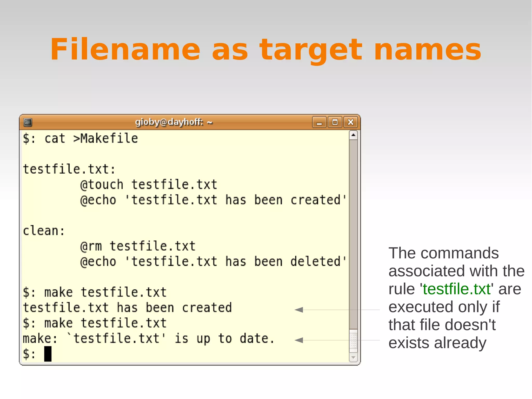Click the slide title 'Filename as target names'
The image size is (532, 399).
click(266, 49)
